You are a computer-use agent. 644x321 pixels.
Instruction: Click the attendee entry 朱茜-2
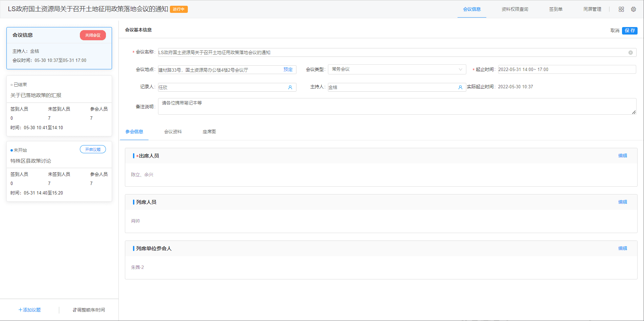coord(137,268)
